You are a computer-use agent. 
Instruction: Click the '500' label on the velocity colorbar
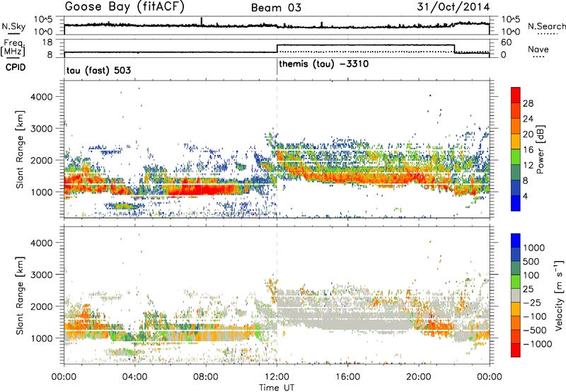531,262
